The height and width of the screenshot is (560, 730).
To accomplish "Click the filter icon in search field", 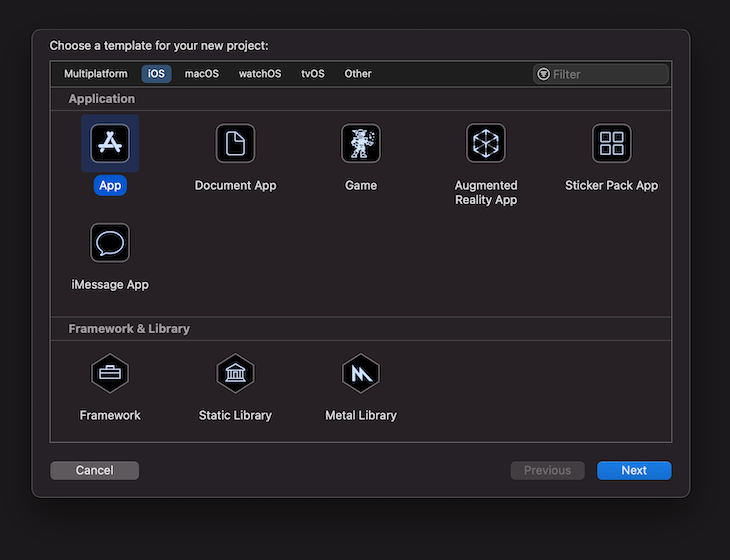I will [x=543, y=74].
